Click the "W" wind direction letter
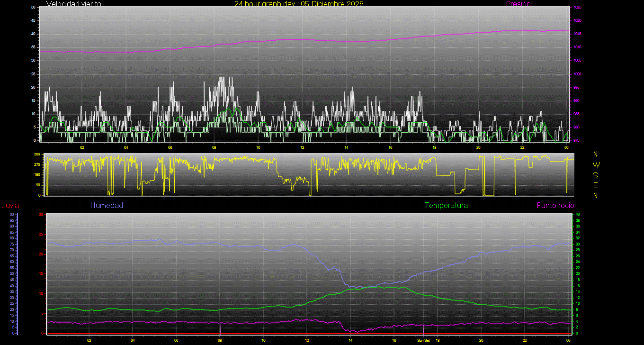 pos(596,165)
